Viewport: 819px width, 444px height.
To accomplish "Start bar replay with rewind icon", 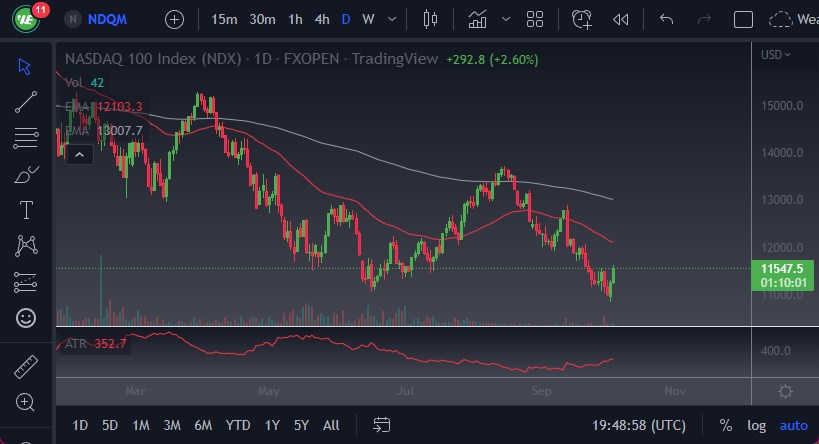I will [x=621, y=20].
